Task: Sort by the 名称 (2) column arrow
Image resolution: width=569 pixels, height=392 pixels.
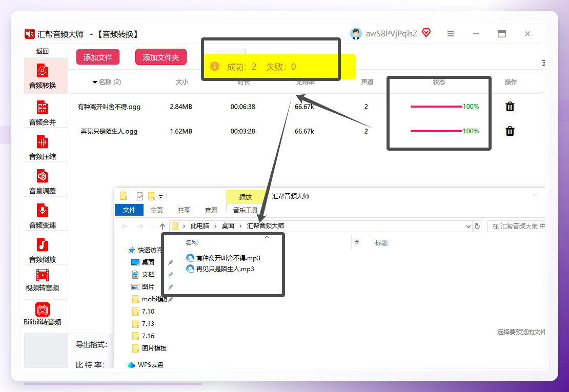Action: [95, 82]
